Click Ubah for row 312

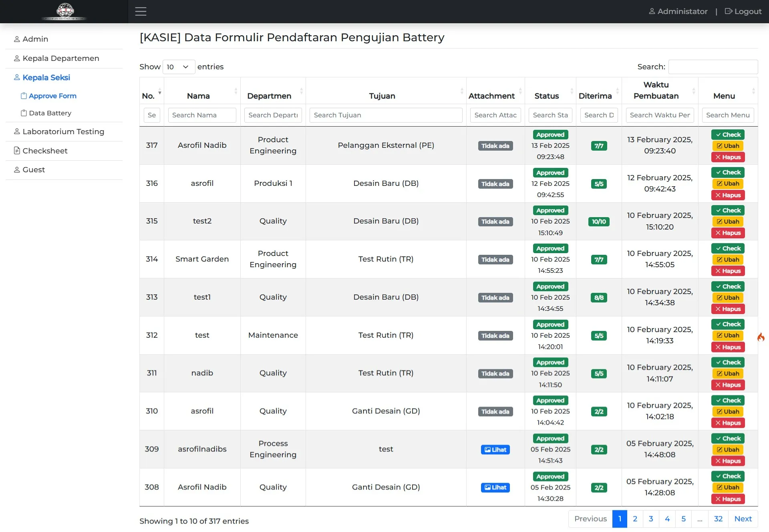click(728, 336)
